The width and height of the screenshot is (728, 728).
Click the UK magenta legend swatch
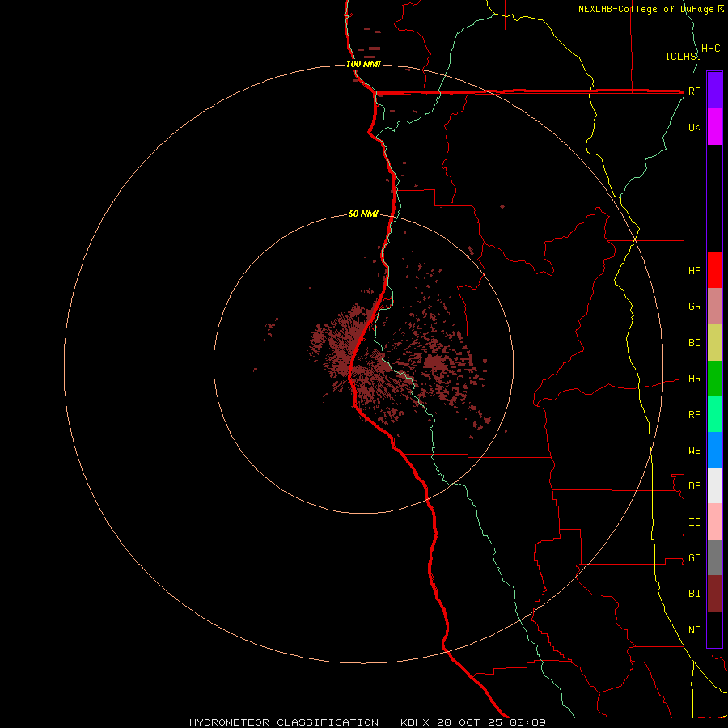(714, 127)
